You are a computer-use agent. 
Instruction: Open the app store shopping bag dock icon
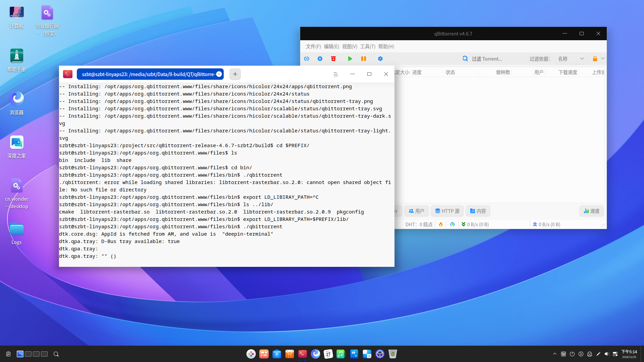pos(289,354)
